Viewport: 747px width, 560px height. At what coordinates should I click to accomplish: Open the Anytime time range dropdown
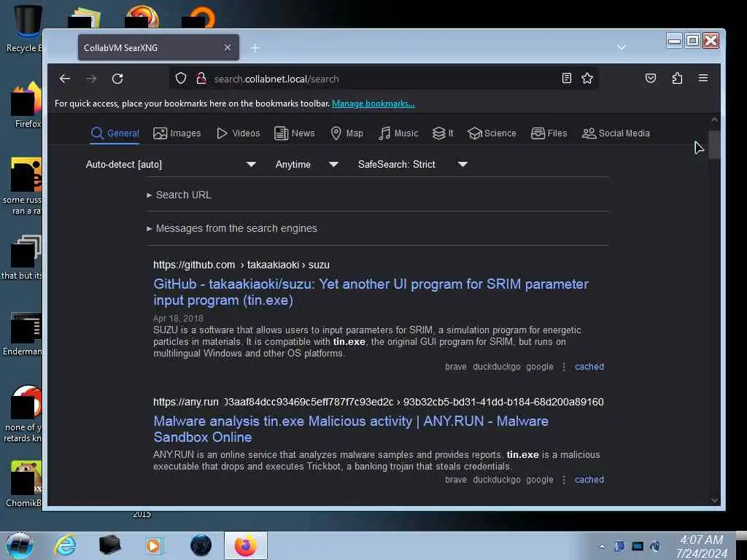[307, 164]
